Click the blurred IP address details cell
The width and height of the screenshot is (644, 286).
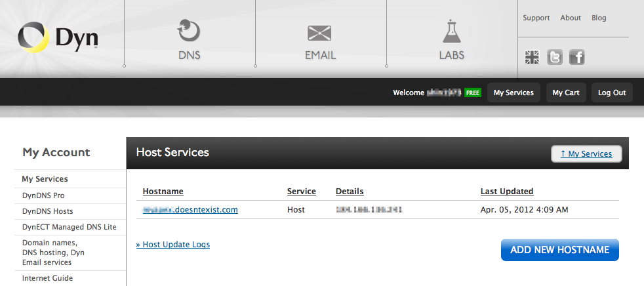tap(369, 209)
